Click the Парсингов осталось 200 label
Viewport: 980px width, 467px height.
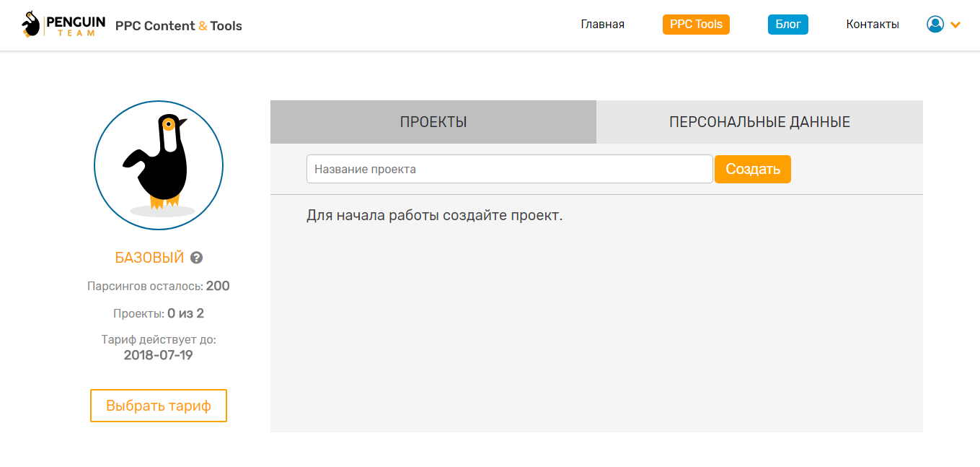coord(158,285)
